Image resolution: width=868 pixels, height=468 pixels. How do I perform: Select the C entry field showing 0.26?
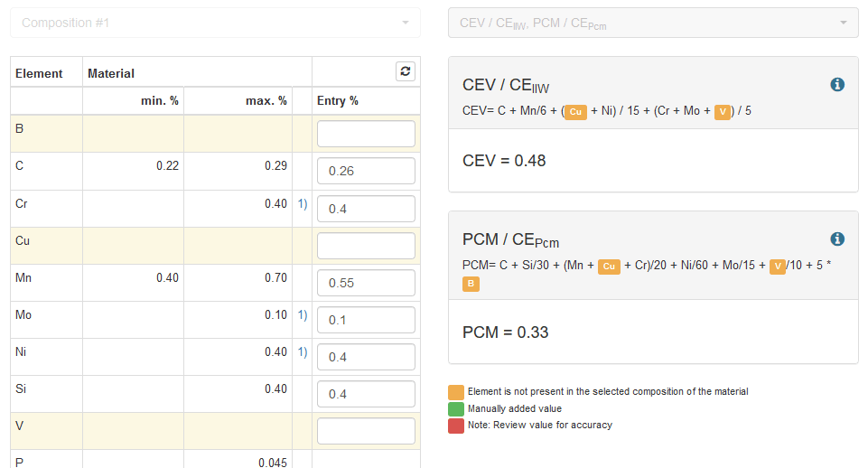366,171
